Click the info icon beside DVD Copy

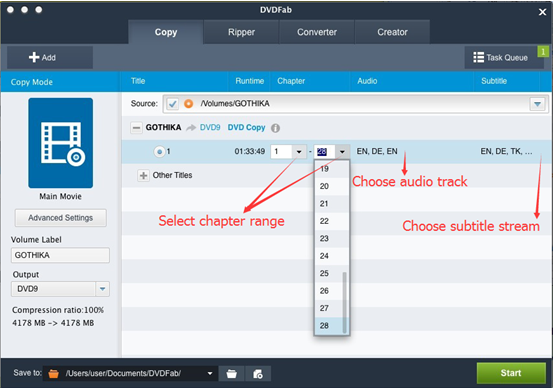275,128
